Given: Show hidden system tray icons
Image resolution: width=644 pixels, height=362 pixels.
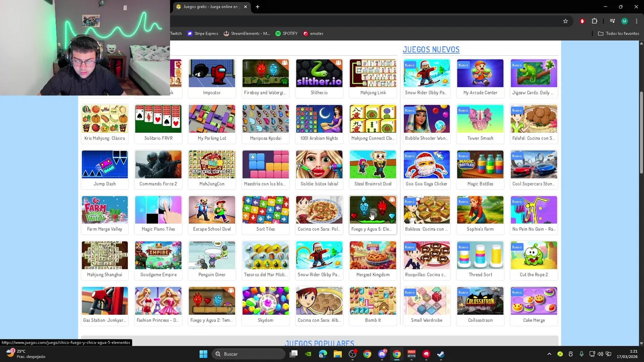Looking at the screenshot, I should pyautogui.click(x=549, y=354).
